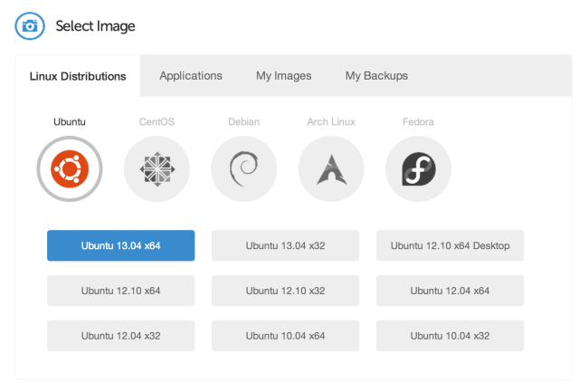Select Ubuntu 13.04 x64 image
Viewport: 588px width, 392px height.
coord(120,245)
